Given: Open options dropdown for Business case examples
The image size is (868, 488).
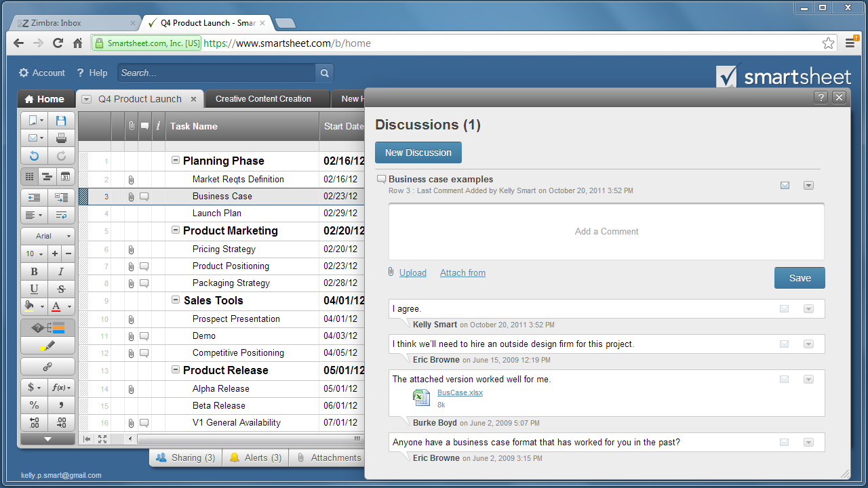Looking at the screenshot, I should point(808,185).
